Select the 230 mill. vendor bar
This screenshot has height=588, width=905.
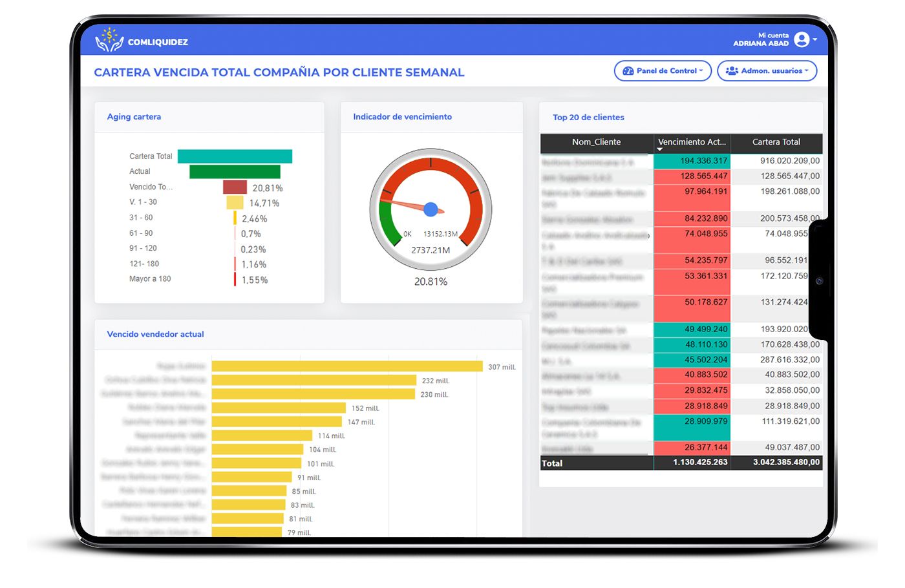314,394
